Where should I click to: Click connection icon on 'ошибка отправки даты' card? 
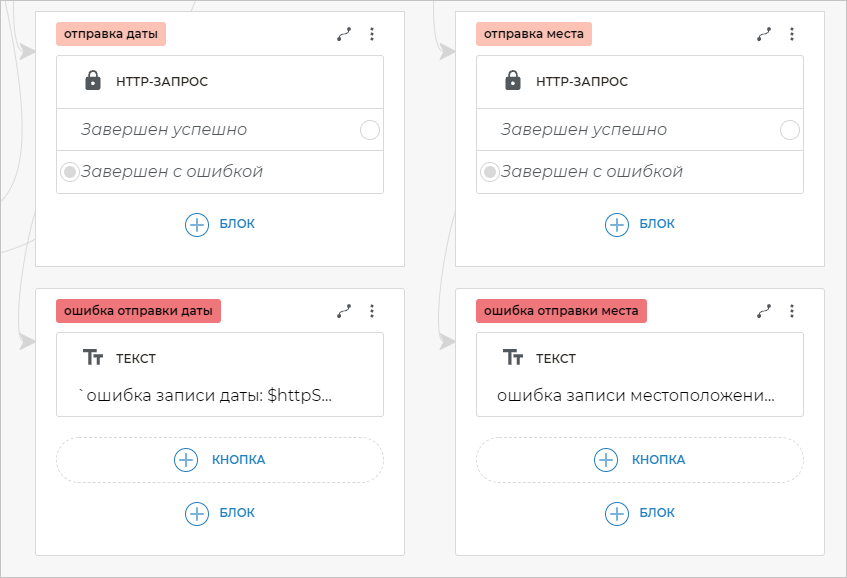345,311
